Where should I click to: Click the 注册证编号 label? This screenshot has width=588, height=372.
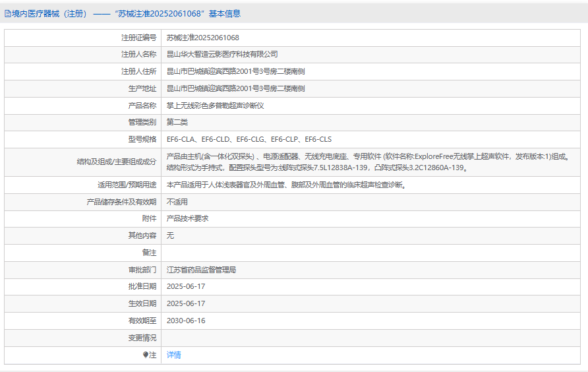pyautogui.click(x=138, y=38)
